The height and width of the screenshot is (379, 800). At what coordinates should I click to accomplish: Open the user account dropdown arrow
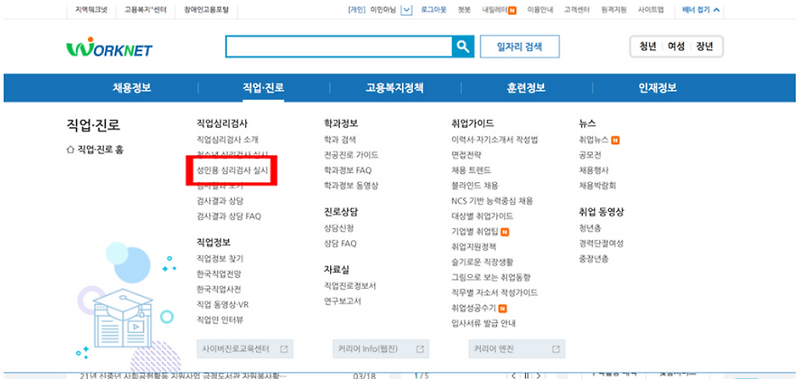[406, 10]
